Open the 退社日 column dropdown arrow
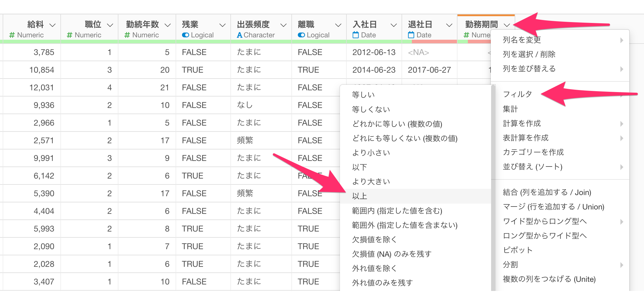This screenshot has height=303, width=644. click(x=449, y=25)
